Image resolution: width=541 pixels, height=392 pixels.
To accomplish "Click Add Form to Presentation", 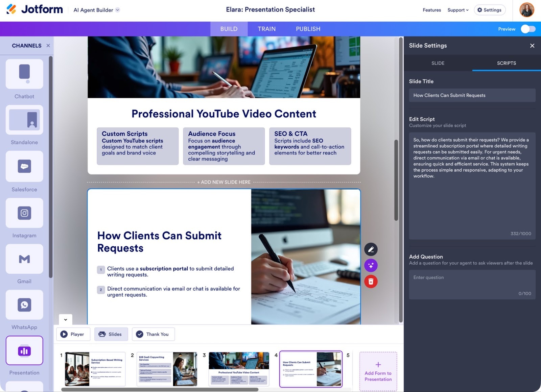I will click(x=378, y=371).
